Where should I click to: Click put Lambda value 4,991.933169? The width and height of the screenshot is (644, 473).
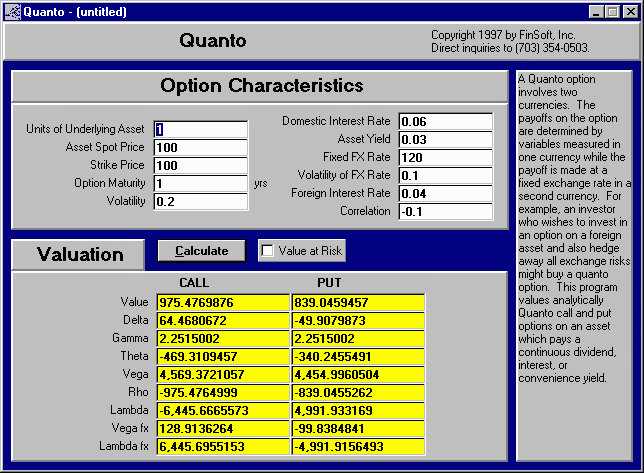[x=358, y=411]
